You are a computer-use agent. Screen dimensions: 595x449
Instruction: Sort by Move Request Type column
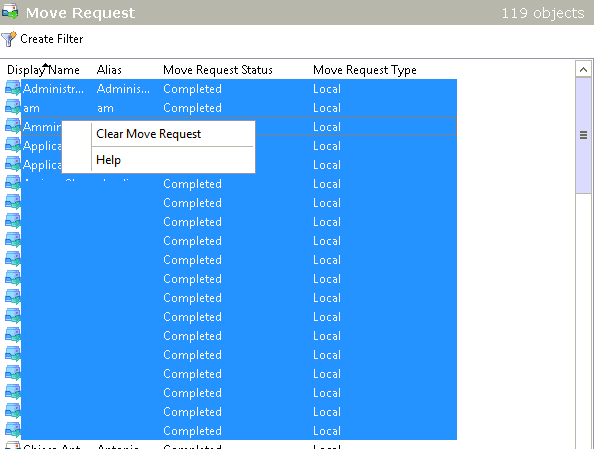365,70
